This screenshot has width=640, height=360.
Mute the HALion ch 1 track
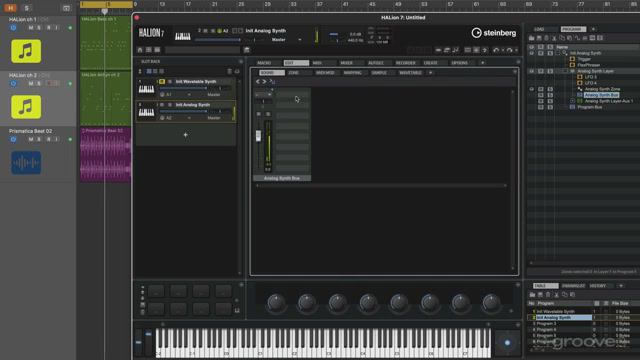pos(31,28)
